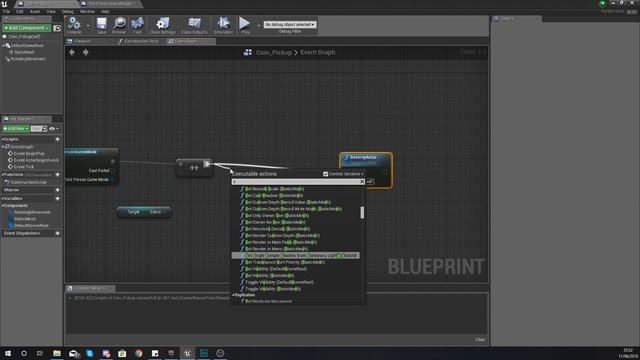Open the File menu
This screenshot has width=640, height=360.
pyautogui.click(x=7, y=11)
